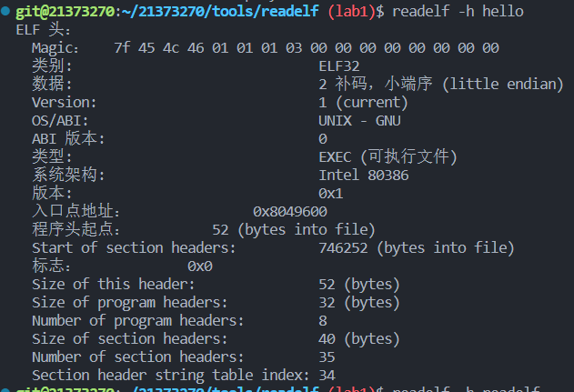Click the '34' string table index value
This screenshot has width=574, height=392.
pyautogui.click(x=327, y=375)
